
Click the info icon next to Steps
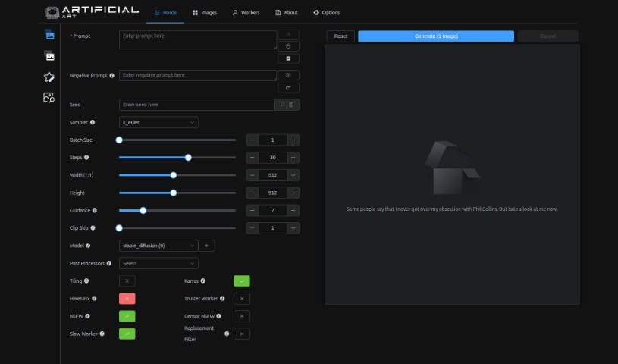86,157
